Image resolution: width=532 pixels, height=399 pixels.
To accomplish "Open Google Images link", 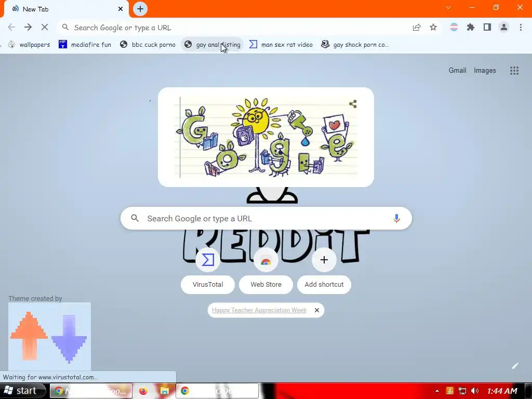I will (485, 70).
